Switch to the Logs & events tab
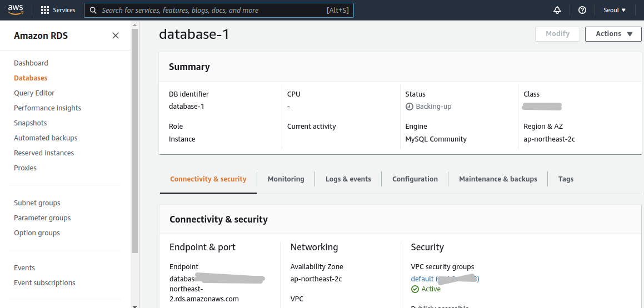The width and height of the screenshot is (644, 308). (348, 179)
